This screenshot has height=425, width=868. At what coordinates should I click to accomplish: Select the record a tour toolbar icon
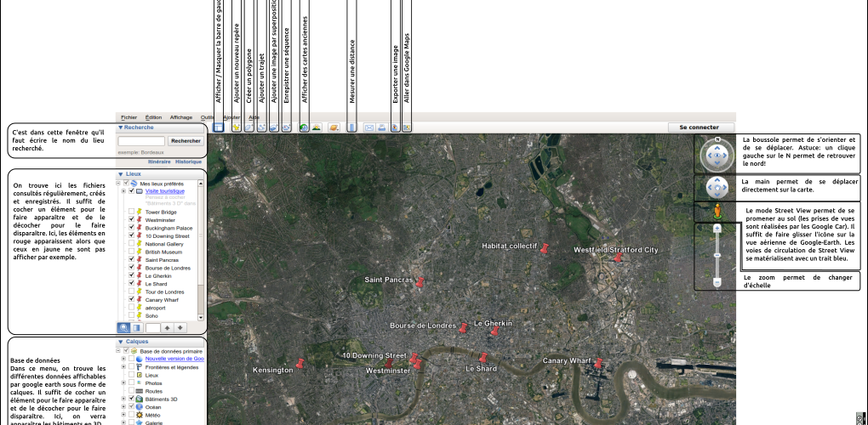[286, 127]
